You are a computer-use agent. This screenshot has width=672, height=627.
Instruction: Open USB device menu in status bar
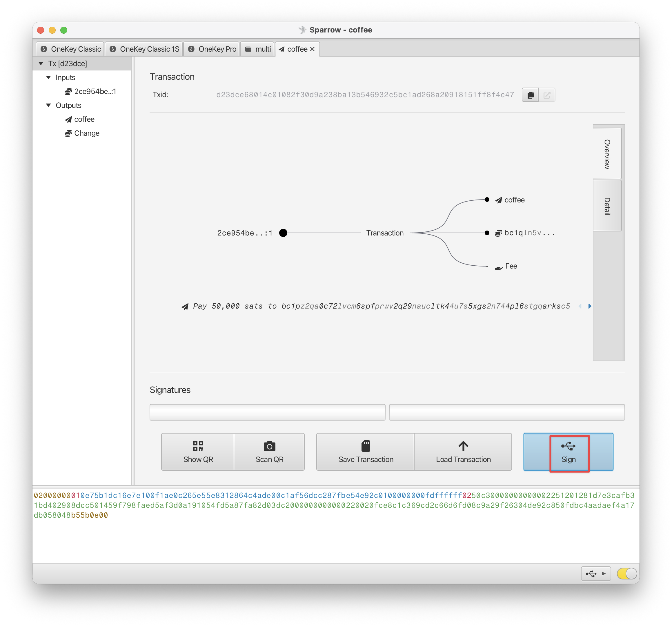click(x=595, y=573)
